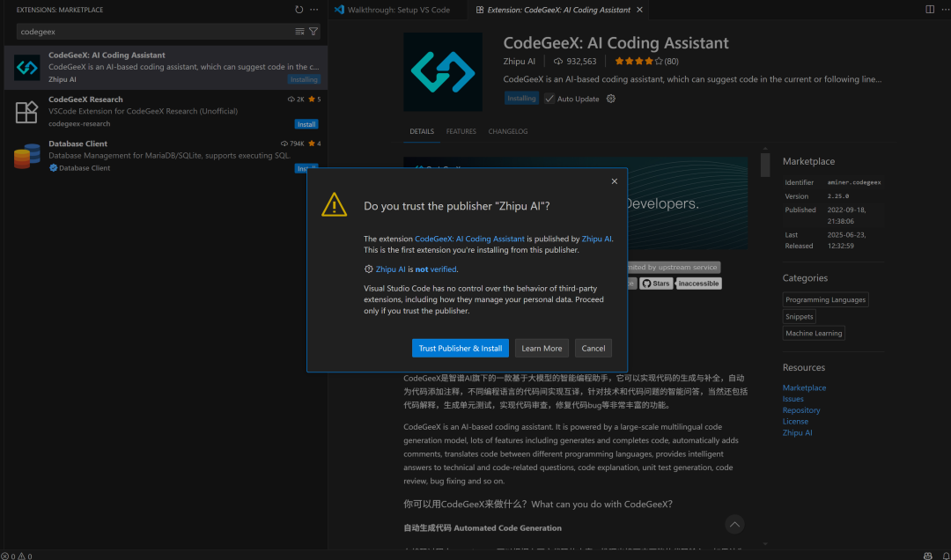
Task: Split the editor to the right
Action: tap(930, 9)
